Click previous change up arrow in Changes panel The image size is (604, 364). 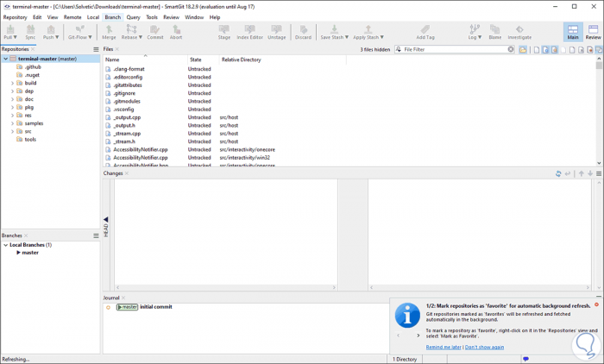582,173
